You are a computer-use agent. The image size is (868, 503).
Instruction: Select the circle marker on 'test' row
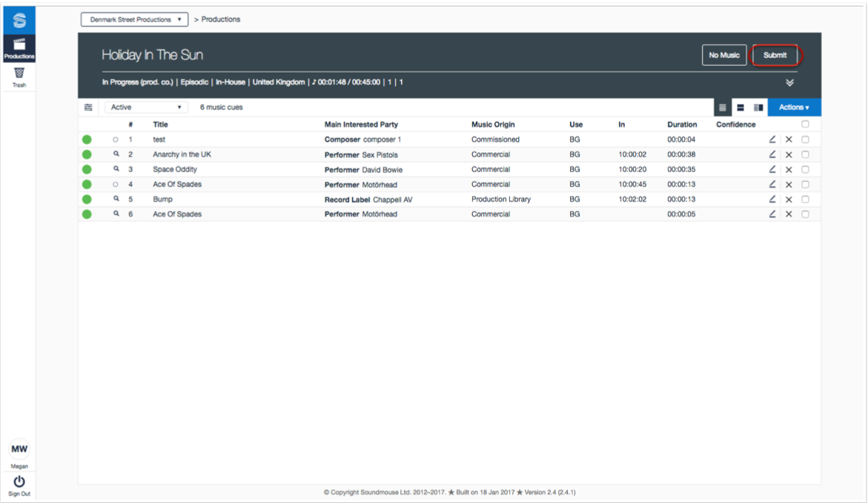(x=116, y=139)
